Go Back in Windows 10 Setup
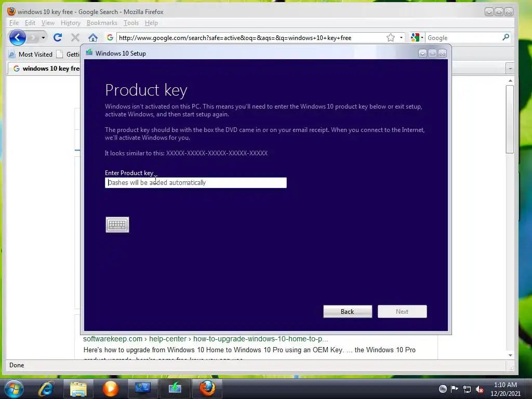Image resolution: width=532 pixels, height=399 pixels. [x=348, y=312]
